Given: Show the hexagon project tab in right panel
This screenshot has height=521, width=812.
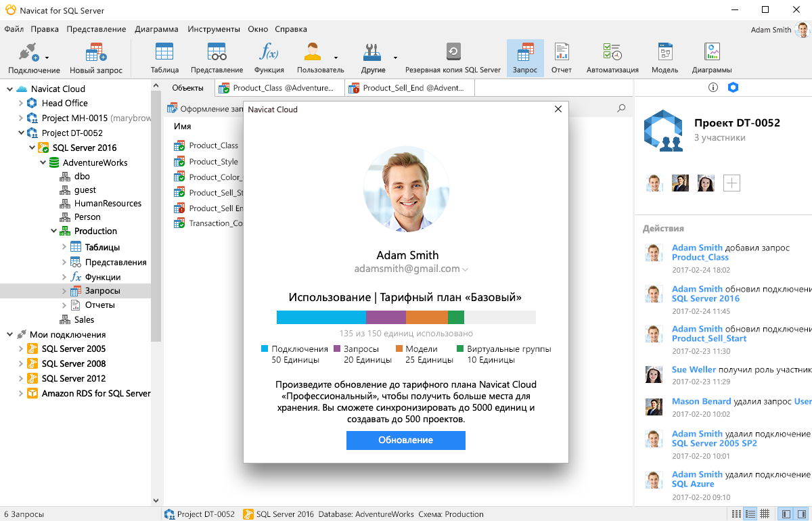Looking at the screenshot, I should 733,87.
